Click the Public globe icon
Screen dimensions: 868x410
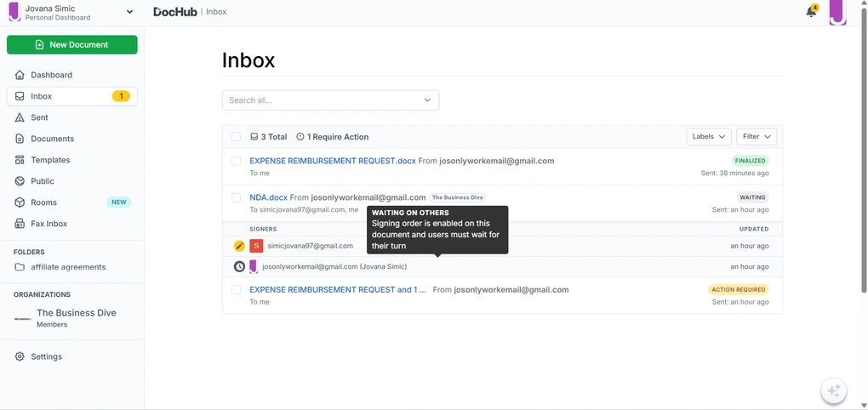pyautogui.click(x=20, y=181)
